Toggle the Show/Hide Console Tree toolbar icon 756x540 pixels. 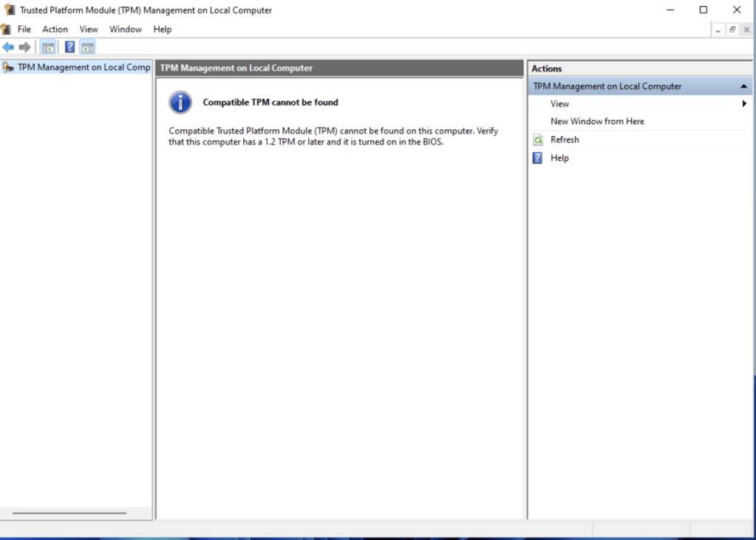pos(47,47)
